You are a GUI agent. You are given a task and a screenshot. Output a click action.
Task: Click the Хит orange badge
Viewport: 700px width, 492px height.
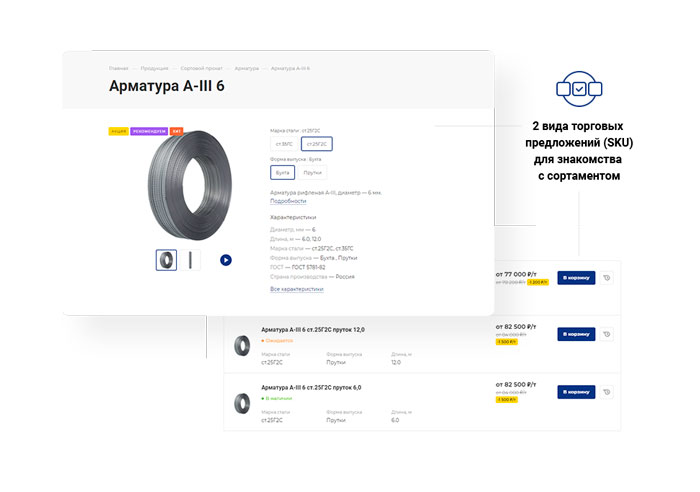coord(176,131)
